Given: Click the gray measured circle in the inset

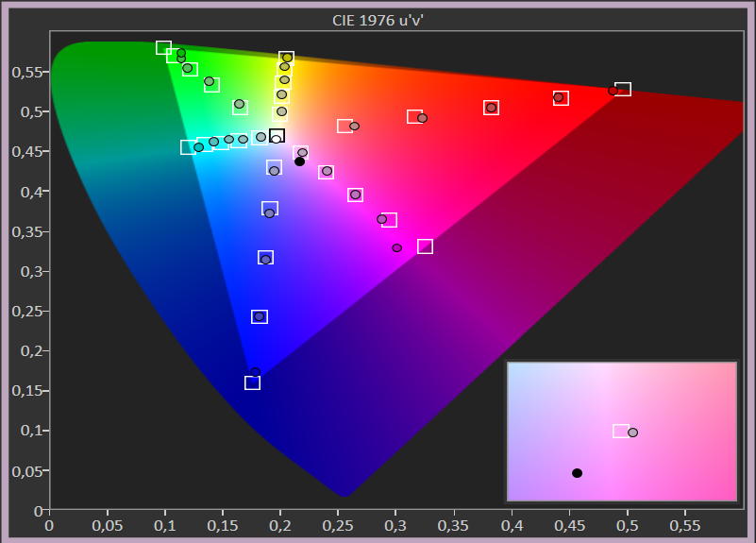Looking at the screenshot, I should coord(633,433).
